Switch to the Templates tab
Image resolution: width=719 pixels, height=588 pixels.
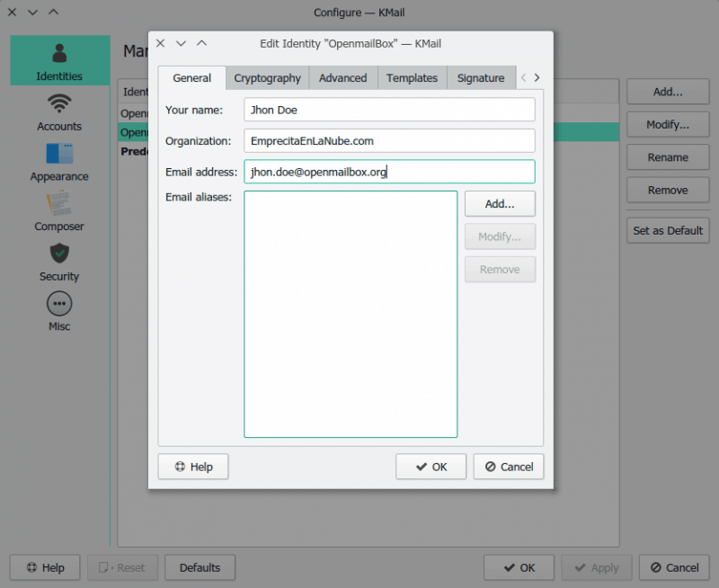[412, 78]
